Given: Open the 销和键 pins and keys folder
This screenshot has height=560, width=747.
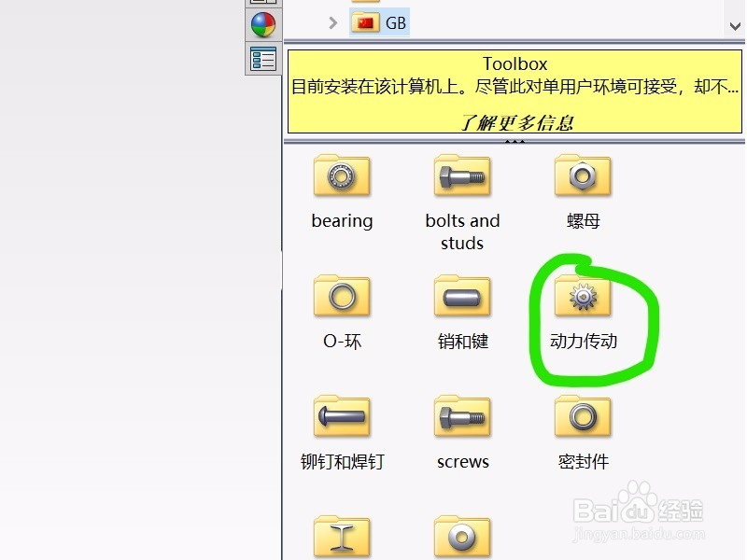Looking at the screenshot, I should point(462,296).
